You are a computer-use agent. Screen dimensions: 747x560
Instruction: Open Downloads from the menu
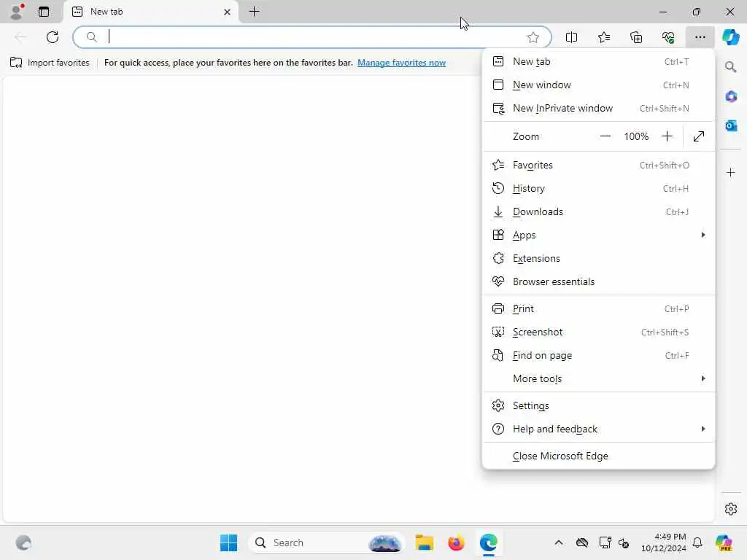pyautogui.click(x=599, y=211)
